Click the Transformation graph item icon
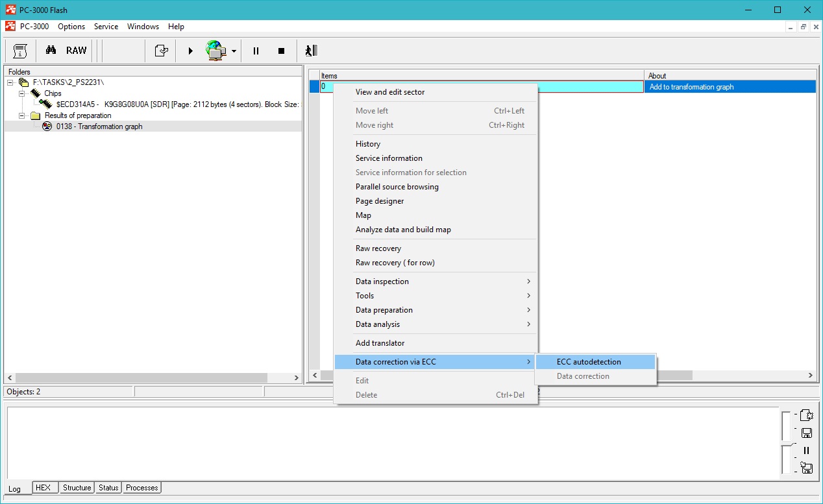The width and height of the screenshot is (823, 504). tap(47, 126)
